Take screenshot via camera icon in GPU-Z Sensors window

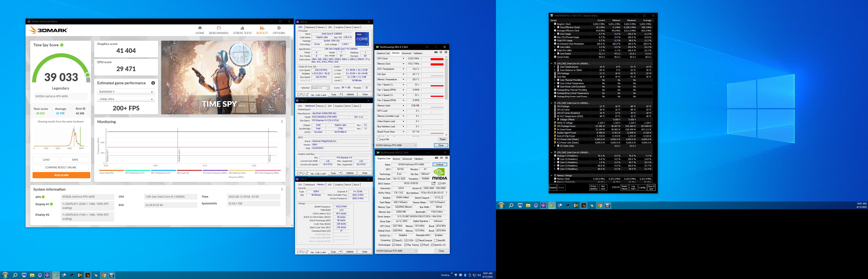point(436,52)
